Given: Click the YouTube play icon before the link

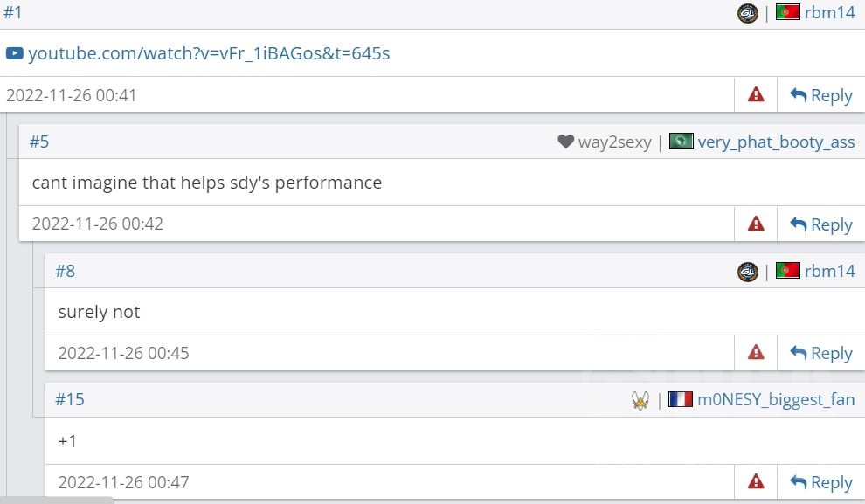Looking at the screenshot, I should pyautogui.click(x=14, y=53).
